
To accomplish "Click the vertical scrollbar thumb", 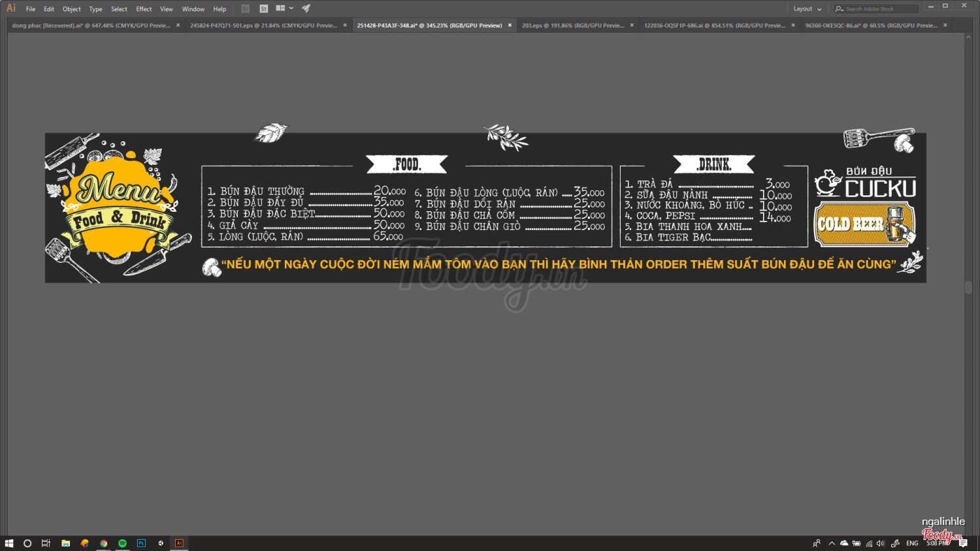I will (968, 288).
